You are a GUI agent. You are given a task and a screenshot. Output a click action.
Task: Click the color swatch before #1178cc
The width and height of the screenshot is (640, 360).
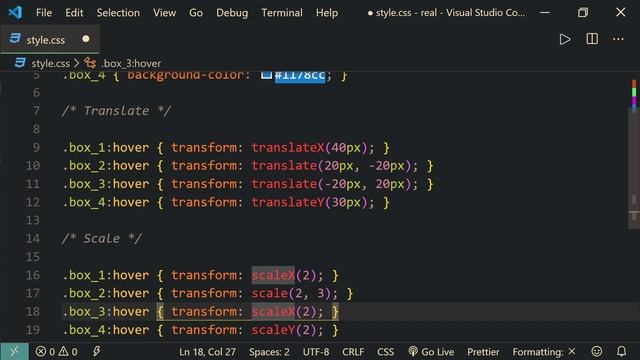266,75
